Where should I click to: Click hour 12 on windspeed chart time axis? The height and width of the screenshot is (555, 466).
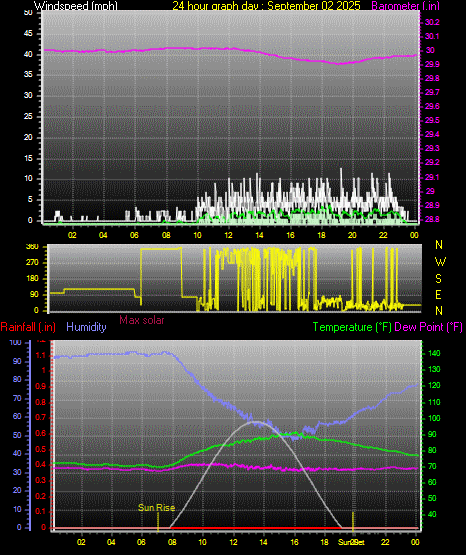click(228, 235)
